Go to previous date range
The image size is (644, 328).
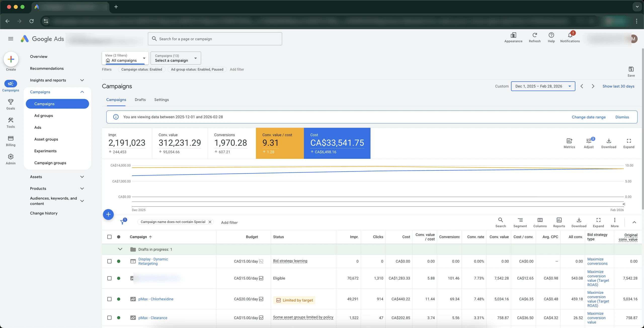[x=582, y=86]
